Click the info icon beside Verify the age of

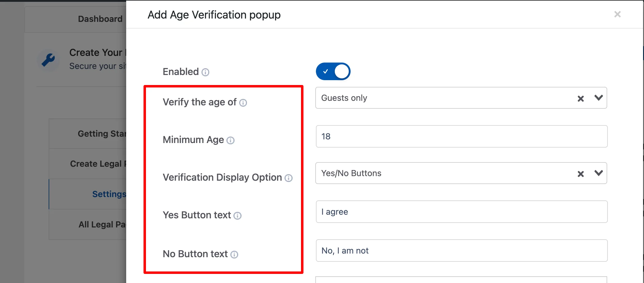(x=243, y=103)
